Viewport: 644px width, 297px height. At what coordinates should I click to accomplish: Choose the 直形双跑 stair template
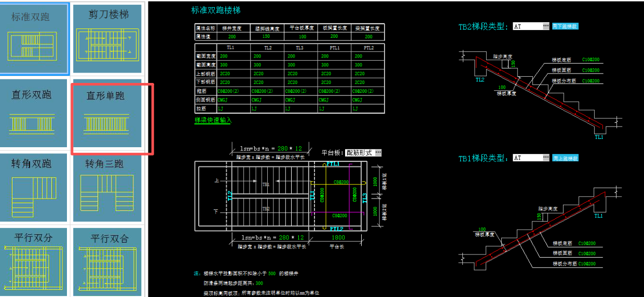34,112
